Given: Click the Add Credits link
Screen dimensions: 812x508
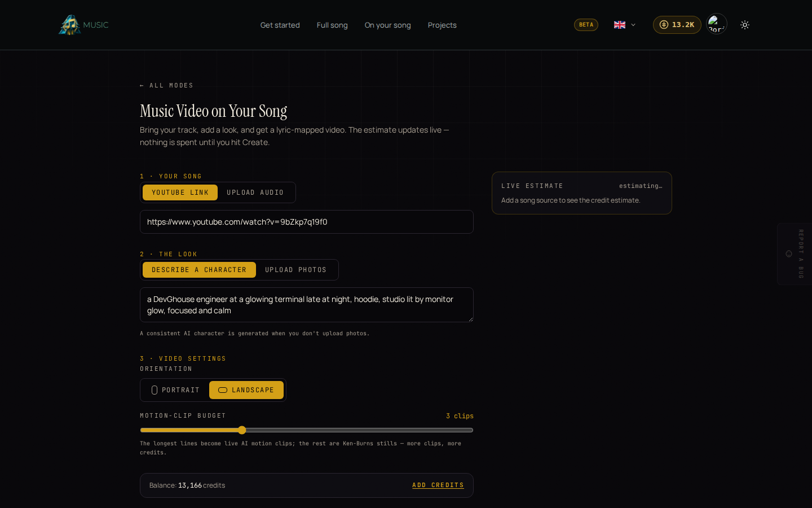Looking at the screenshot, I should [x=438, y=485].
